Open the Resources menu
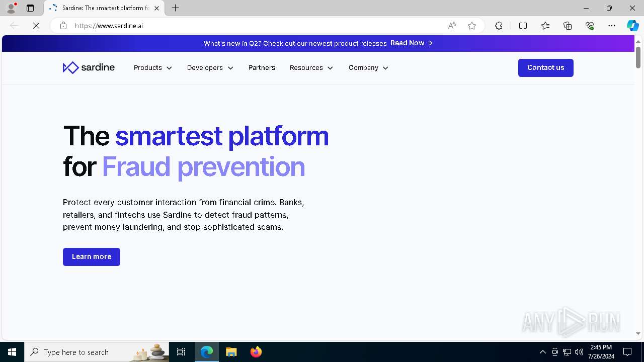Screen dimensions: 644x362 pyautogui.click(x=306, y=68)
